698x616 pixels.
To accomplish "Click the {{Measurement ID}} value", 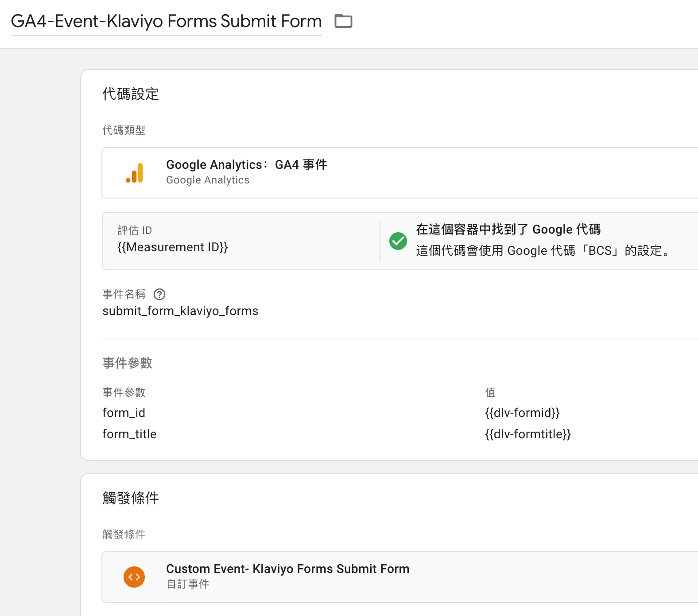I will pos(173,247).
